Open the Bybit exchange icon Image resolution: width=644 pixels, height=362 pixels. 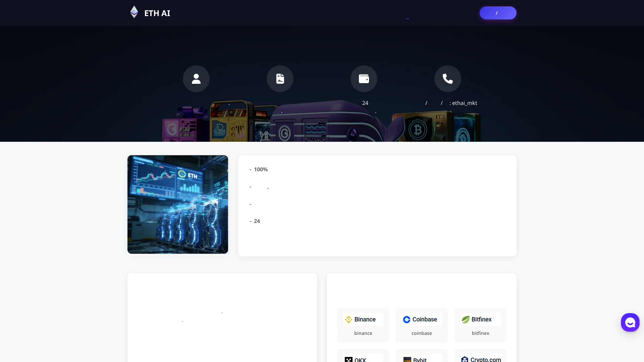(407, 360)
